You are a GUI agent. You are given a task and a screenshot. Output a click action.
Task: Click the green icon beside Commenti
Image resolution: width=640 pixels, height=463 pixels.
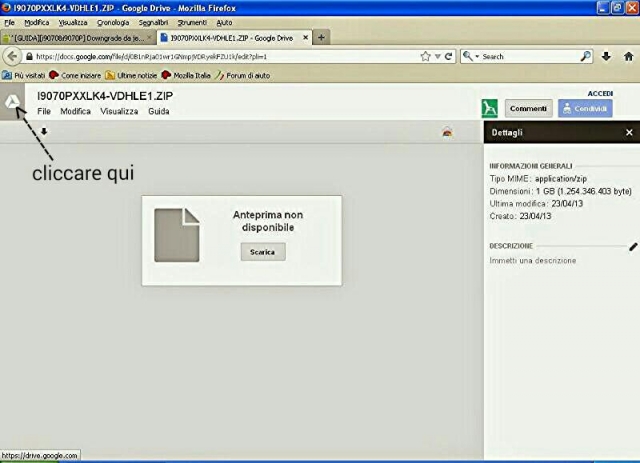[490, 108]
